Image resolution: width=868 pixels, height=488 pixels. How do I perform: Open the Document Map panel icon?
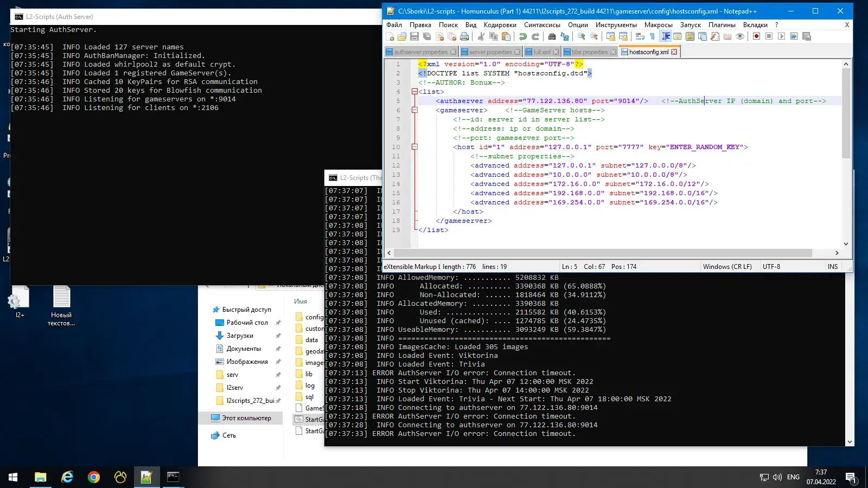point(690,36)
